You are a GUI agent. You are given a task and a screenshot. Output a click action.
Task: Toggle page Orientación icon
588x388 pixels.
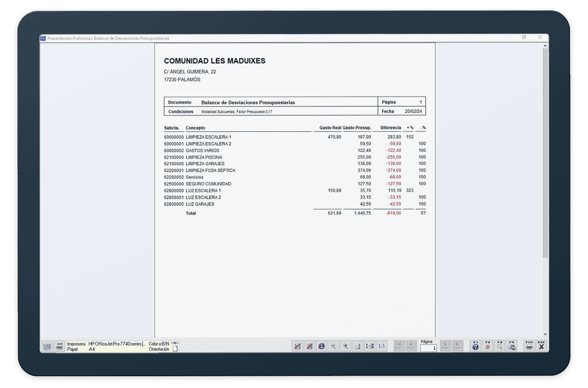175,349
